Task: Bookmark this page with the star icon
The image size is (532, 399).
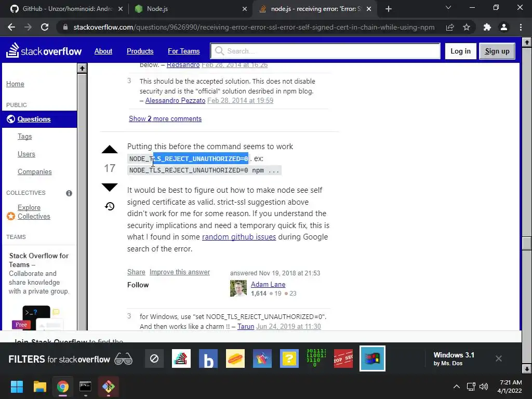Action: [x=467, y=27]
